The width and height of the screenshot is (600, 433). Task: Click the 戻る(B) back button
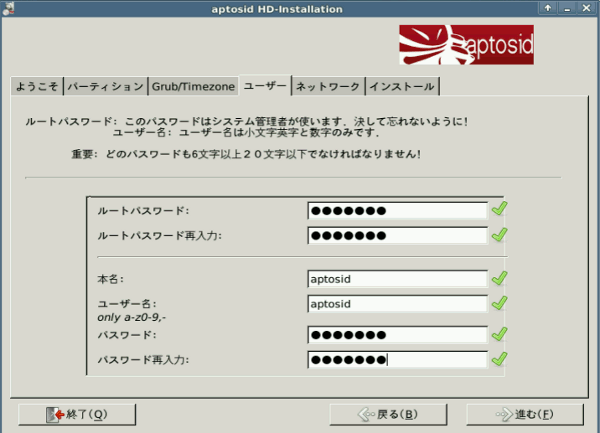387,413
